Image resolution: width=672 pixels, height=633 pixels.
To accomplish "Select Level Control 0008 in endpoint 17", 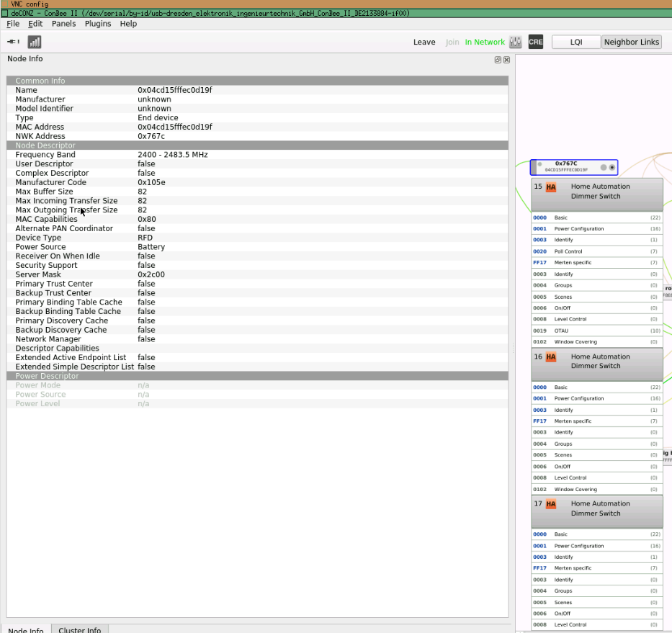I will point(597,625).
